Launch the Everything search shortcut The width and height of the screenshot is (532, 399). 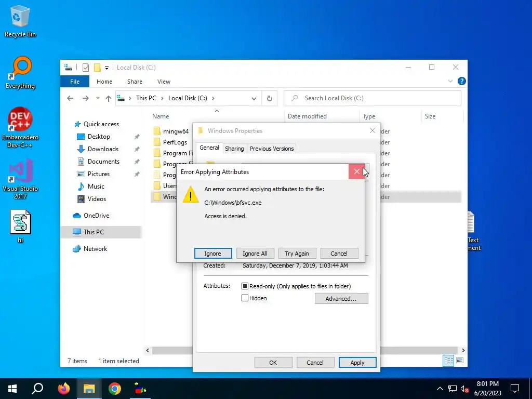tap(20, 73)
